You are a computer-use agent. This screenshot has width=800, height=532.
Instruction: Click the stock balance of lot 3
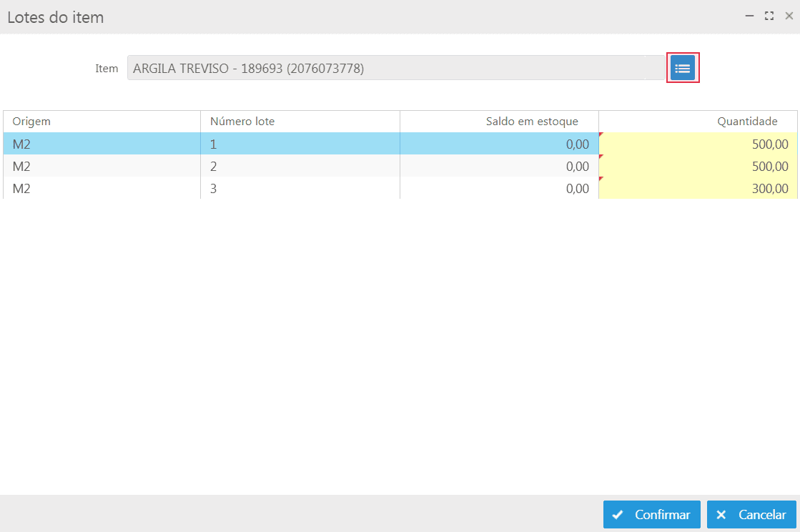pyautogui.click(x=499, y=189)
